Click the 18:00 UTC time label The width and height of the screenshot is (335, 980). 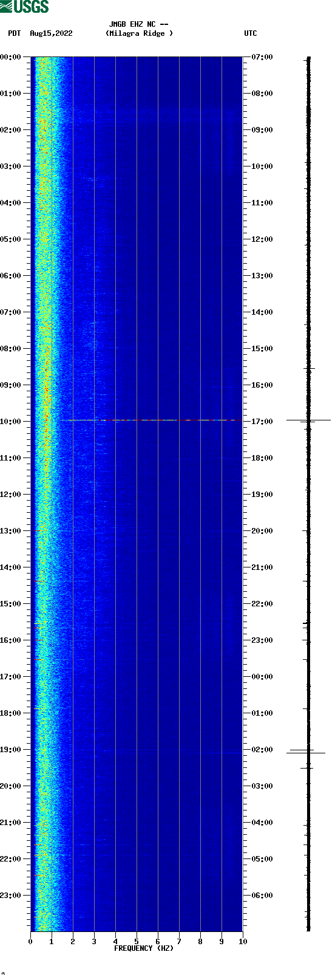pyautogui.click(x=262, y=458)
